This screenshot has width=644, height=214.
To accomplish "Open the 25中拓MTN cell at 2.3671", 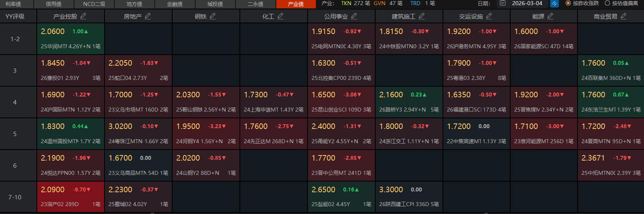I will [611, 165].
